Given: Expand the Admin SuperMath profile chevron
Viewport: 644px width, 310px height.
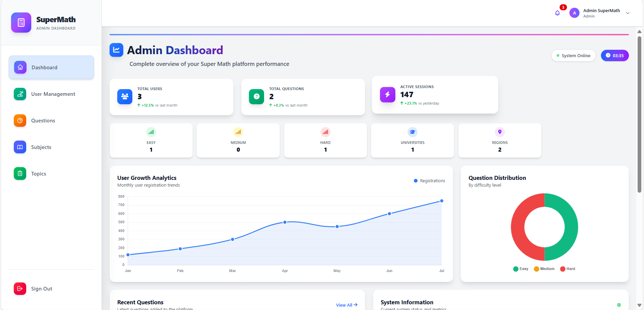Looking at the screenshot, I should point(628,13).
